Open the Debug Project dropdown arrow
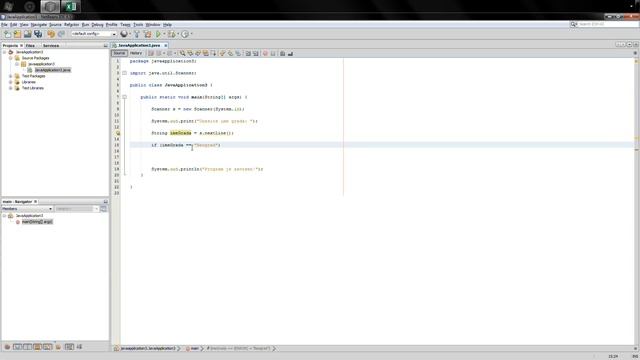 178,34
